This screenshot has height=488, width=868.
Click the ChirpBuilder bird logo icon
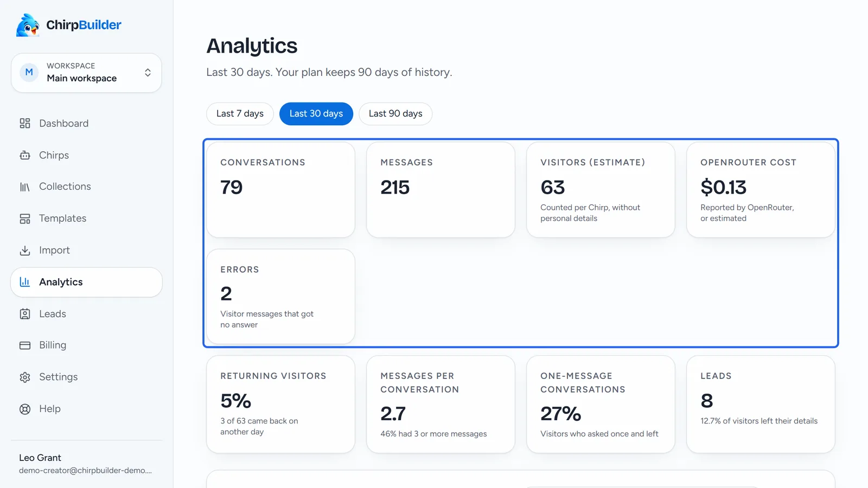tap(28, 25)
